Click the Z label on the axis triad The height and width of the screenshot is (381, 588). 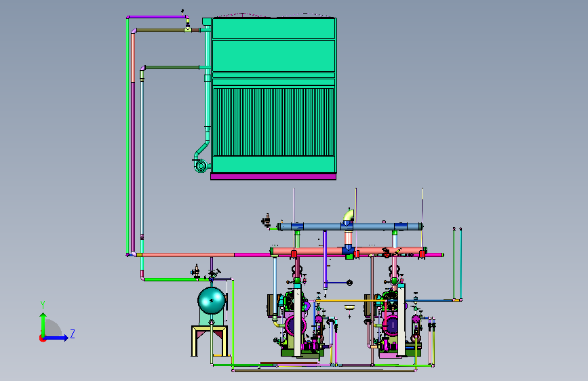73,334
